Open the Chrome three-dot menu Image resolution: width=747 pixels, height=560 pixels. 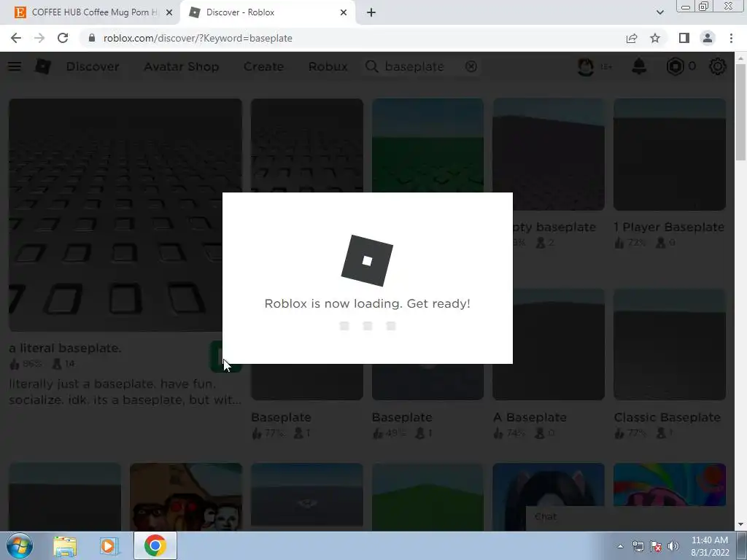pyautogui.click(x=731, y=38)
